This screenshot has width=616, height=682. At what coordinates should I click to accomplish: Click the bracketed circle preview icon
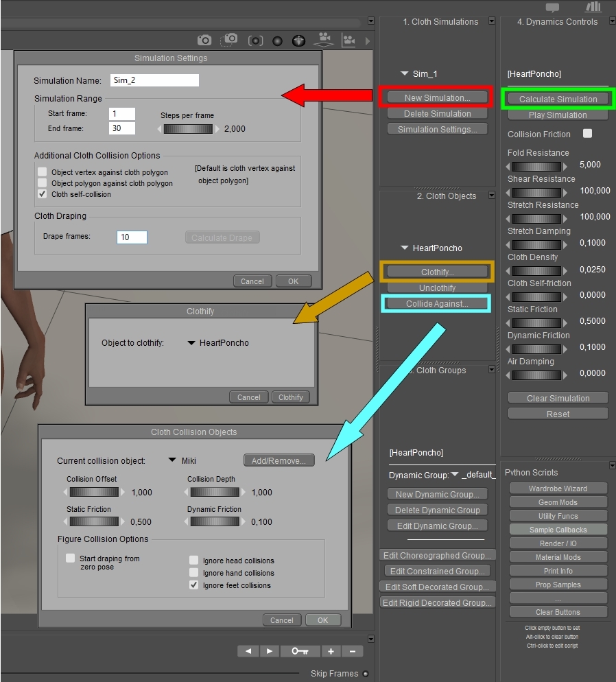255,41
